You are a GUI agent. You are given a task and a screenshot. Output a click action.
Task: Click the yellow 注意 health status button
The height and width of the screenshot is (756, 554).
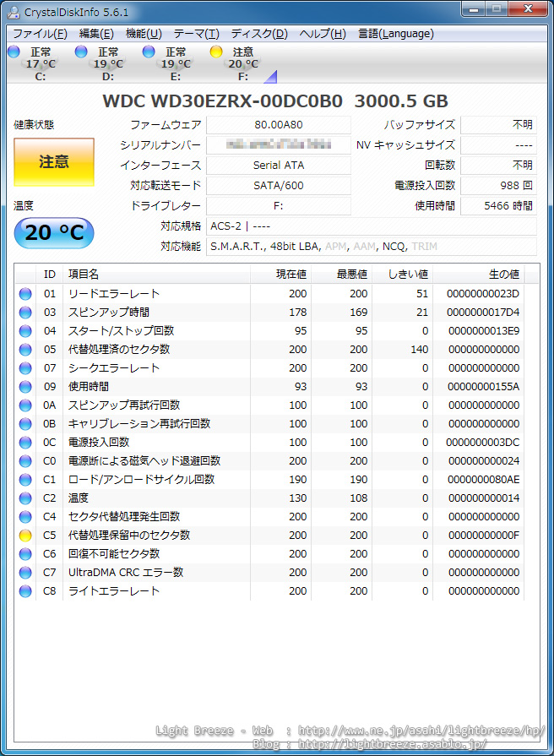pos(54,162)
